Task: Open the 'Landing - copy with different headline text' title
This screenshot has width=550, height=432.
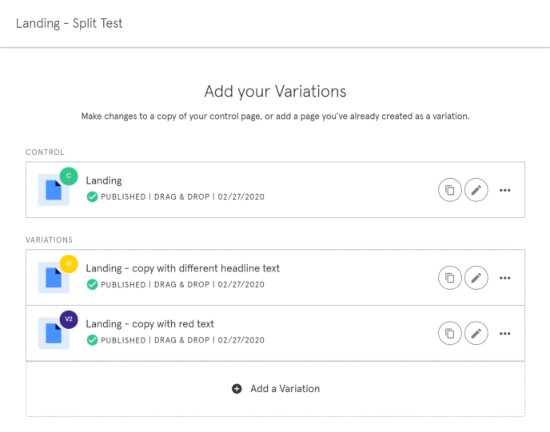Action: [x=183, y=268]
